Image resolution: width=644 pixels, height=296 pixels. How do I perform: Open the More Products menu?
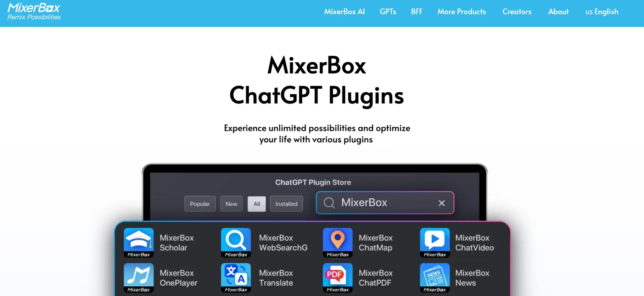pos(461,12)
